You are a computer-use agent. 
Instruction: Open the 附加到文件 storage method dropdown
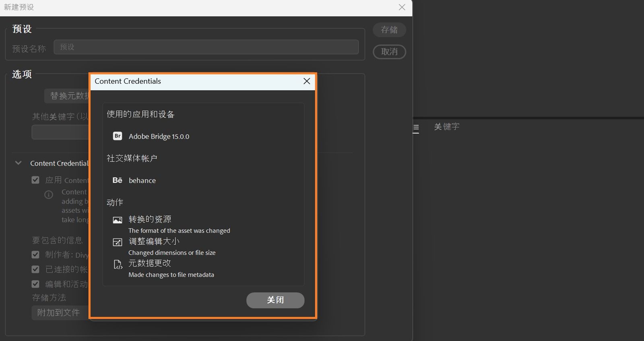[60, 313]
